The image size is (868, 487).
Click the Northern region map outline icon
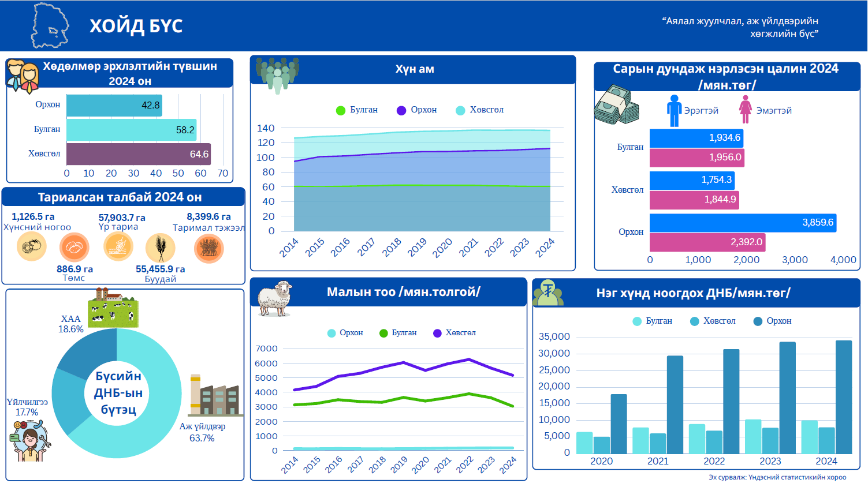(50, 26)
